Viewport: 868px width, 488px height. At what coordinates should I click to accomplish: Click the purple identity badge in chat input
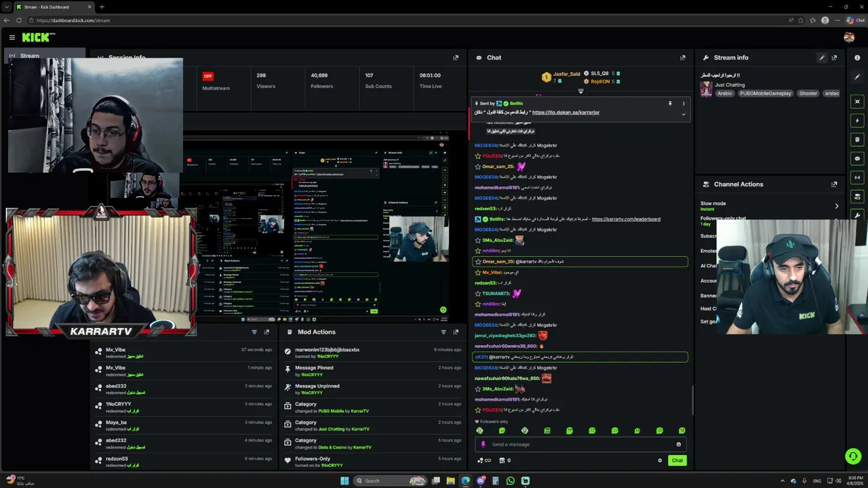tap(483, 445)
